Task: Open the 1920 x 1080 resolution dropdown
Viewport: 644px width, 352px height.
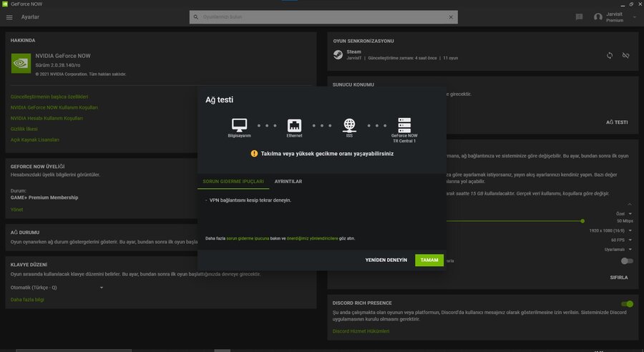Action: click(x=610, y=231)
